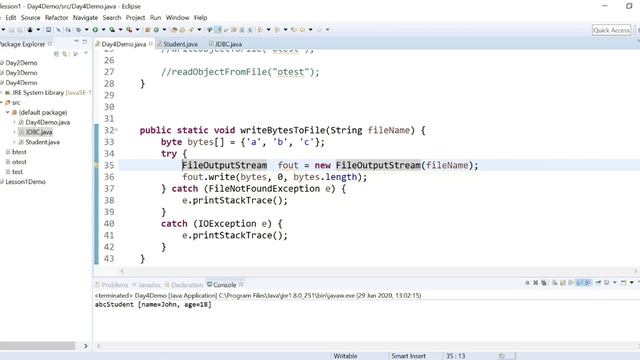The width and height of the screenshot is (640, 360).
Task: Open Debug dropdown arrow beside bug icon
Action: pyautogui.click(x=86, y=29)
